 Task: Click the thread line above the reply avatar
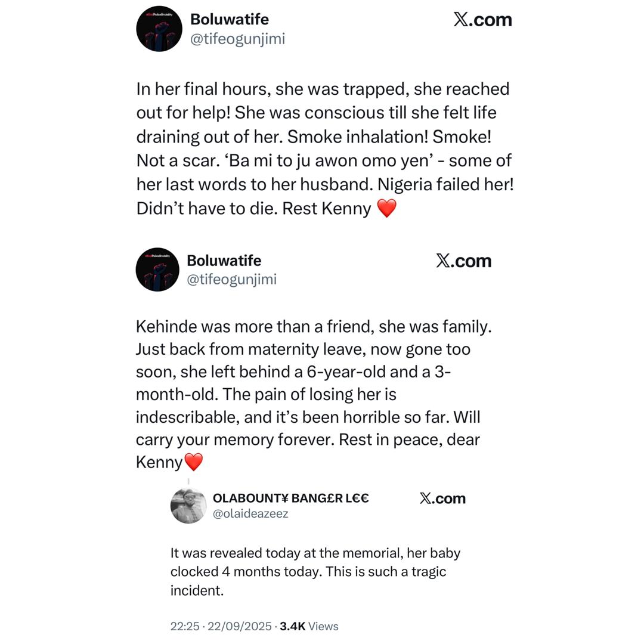pos(188,481)
